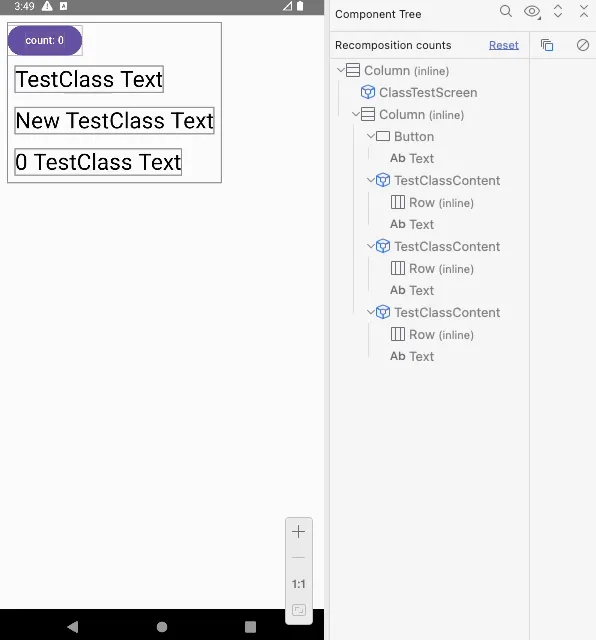Screen dimensions: 596x640
Task: Click expand/collapse all arrows icon
Action: pyautogui.click(x=558, y=11)
